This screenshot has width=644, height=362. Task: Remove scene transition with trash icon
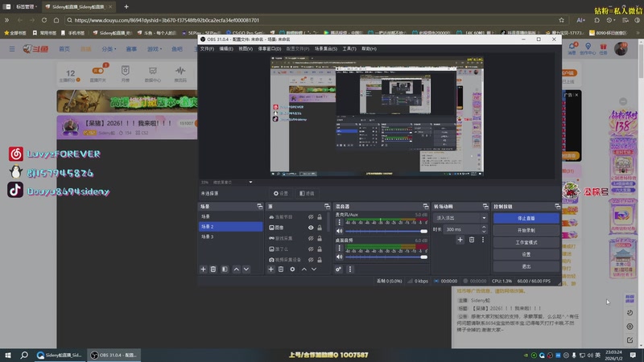472,240
